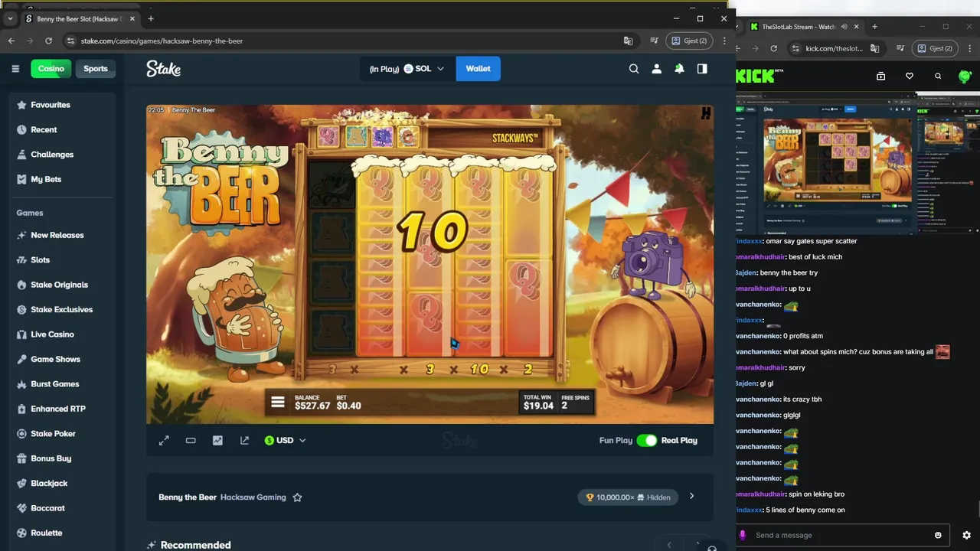
Task: Open Kick browse icon in header
Action: tap(881, 77)
